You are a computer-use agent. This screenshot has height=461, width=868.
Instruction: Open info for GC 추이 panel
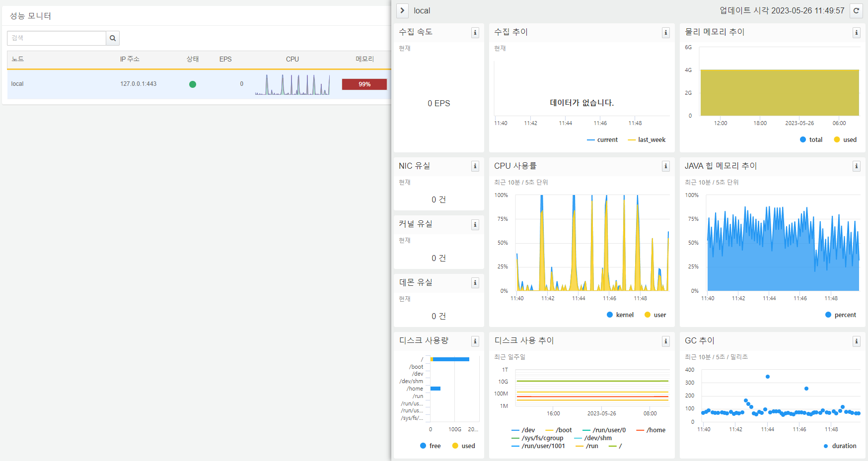pyautogui.click(x=857, y=341)
